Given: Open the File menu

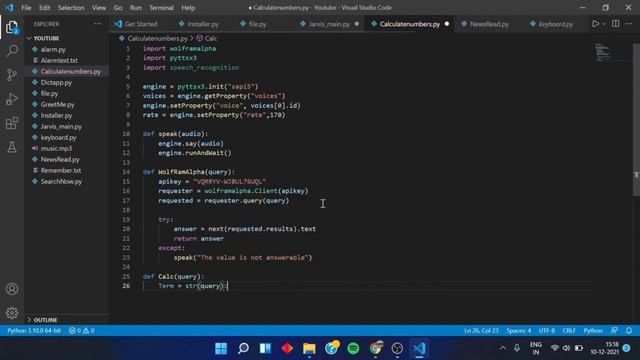Looking at the screenshot, I should [26, 8].
